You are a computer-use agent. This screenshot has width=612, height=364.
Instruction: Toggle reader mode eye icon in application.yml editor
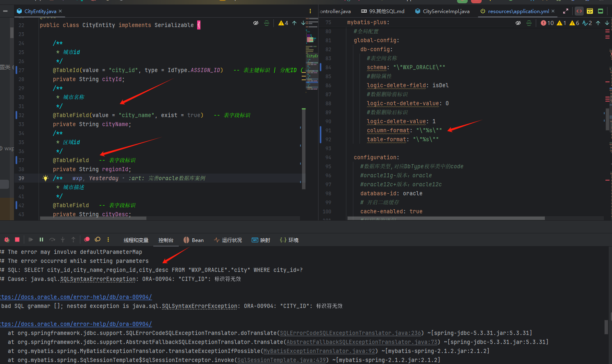[x=518, y=23]
